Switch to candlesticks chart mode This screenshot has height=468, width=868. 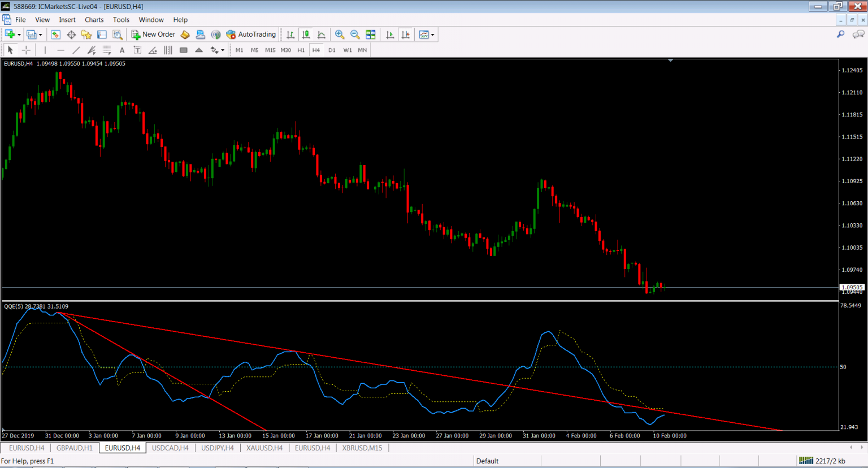(x=306, y=34)
